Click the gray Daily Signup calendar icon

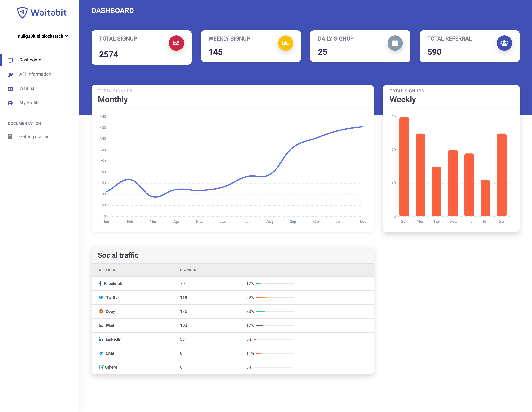[x=395, y=43]
